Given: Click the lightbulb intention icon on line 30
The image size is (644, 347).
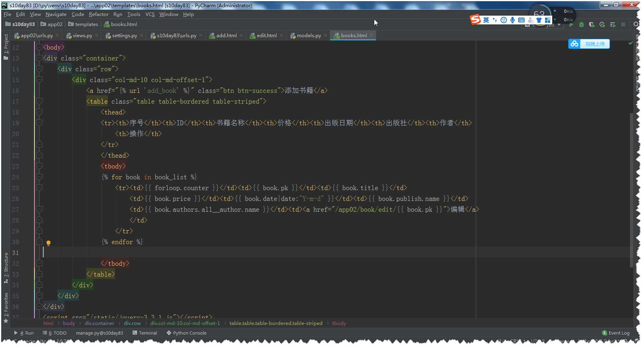Looking at the screenshot, I should tap(48, 243).
